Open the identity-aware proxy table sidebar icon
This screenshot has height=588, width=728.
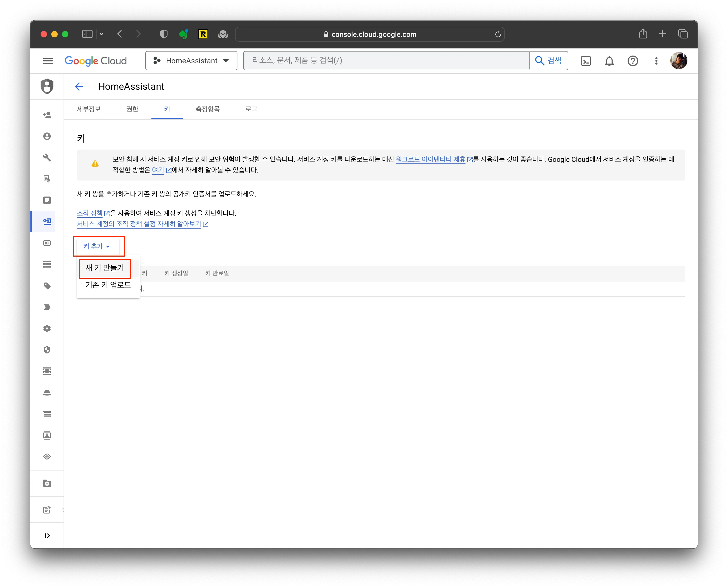tap(47, 371)
